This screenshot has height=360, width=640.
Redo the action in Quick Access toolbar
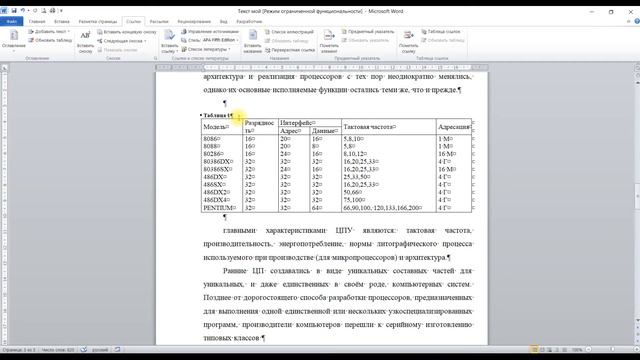[35, 11]
